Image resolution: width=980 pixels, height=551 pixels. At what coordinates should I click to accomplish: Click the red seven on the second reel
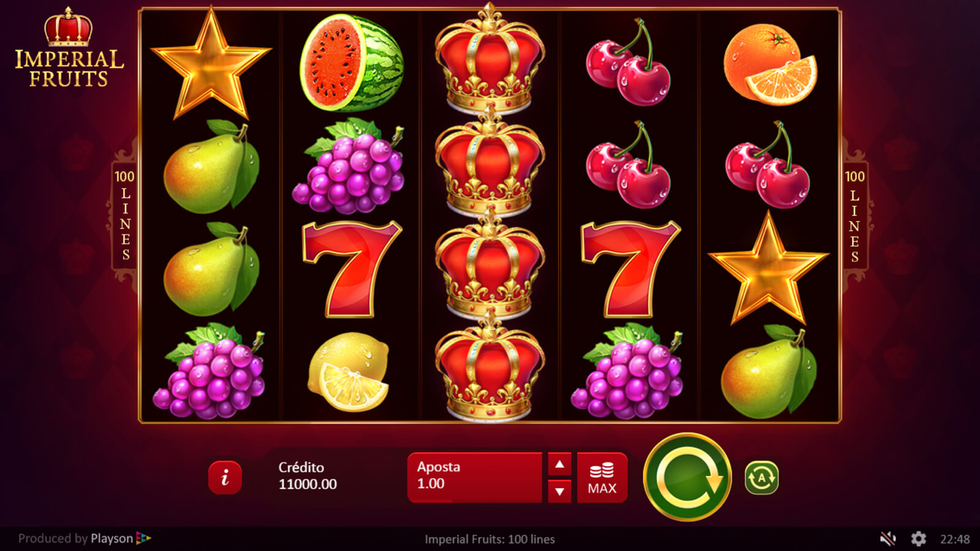(x=351, y=269)
